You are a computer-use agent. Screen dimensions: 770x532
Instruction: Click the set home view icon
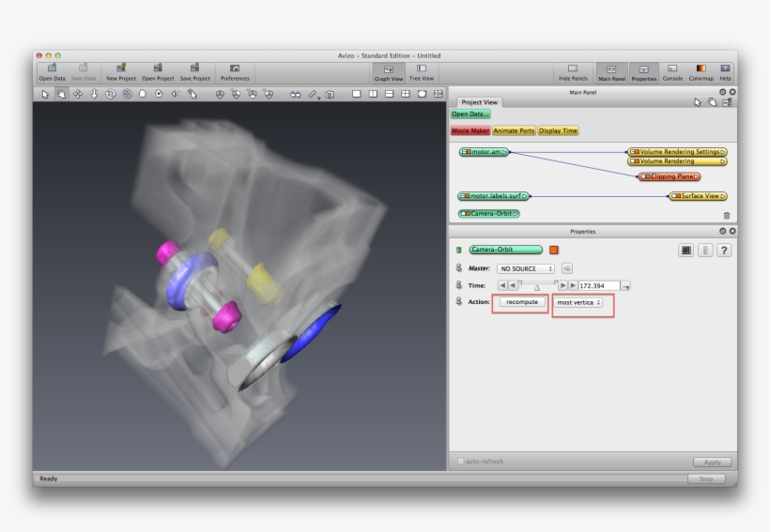(x=159, y=94)
